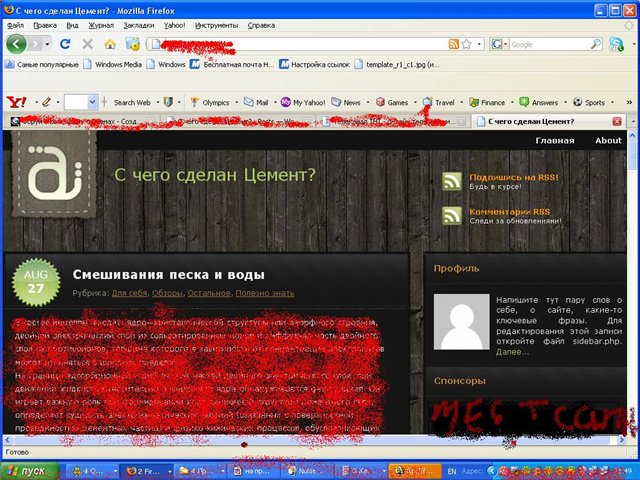Viewport: 640px width, 480px height.
Task: Open the Комментарии RSS feed link
Action: 509,212
